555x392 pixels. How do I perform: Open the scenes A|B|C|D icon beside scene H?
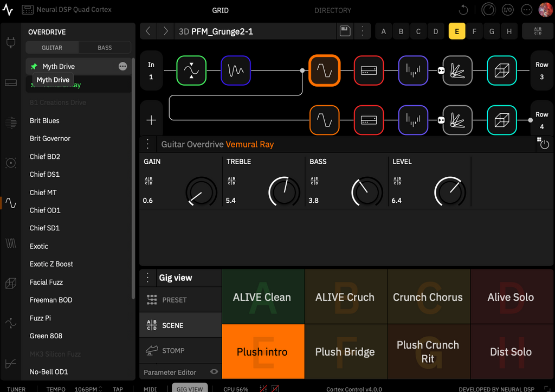[x=538, y=31]
